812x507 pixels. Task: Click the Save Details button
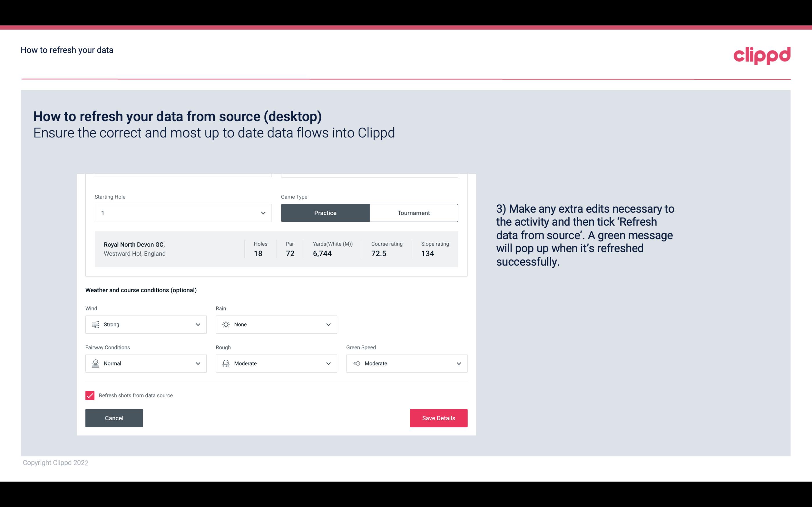[x=438, y=418]
